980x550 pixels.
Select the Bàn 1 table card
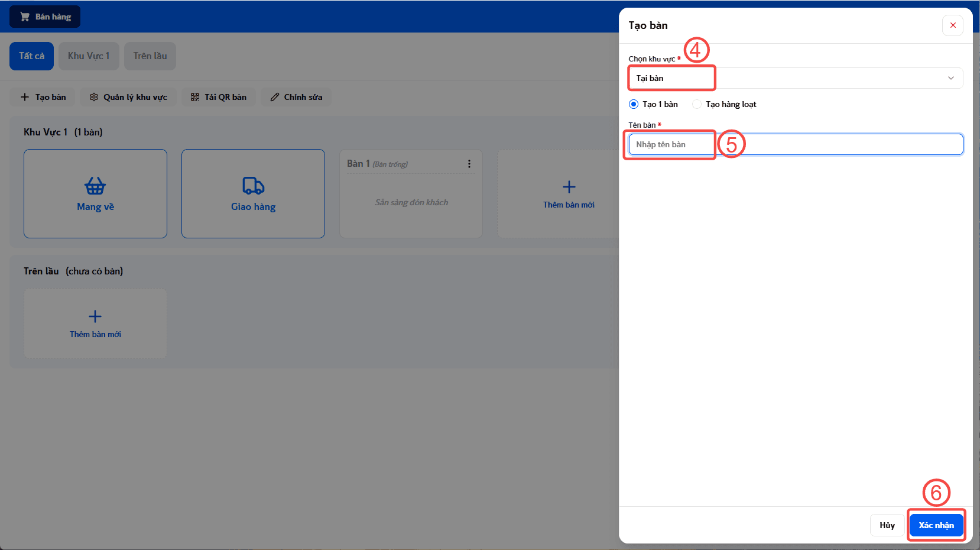[x=411, y=194]
